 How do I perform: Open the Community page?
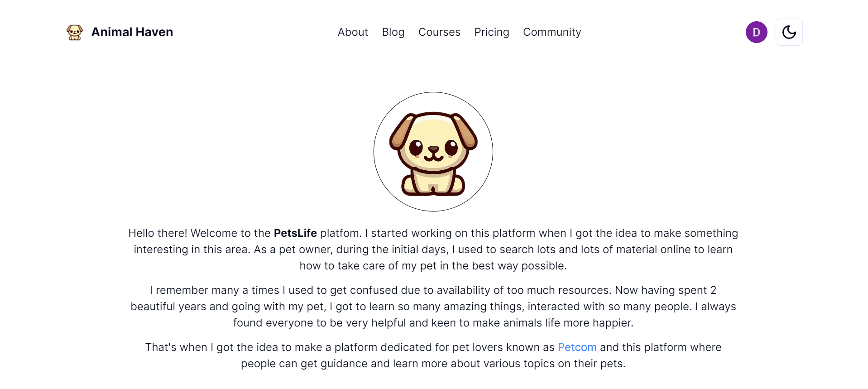pyautogui.click(x=552, y=32)
